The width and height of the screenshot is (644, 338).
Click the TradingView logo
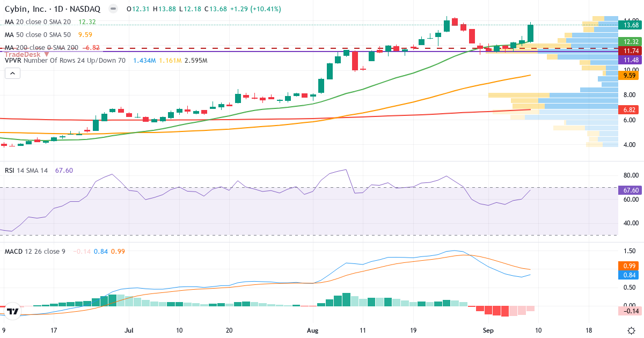[13, 311]
